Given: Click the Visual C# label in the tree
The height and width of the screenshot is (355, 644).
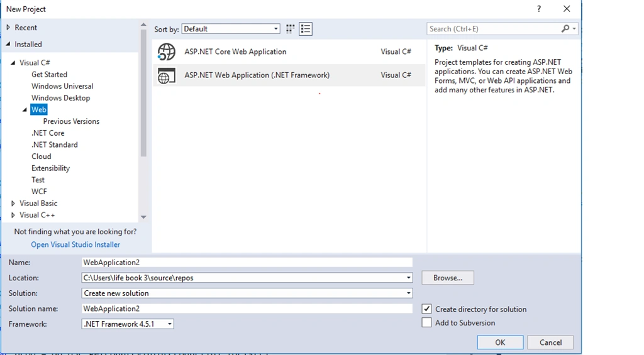Looking at the screenshot, I should (x=35, y=63).
